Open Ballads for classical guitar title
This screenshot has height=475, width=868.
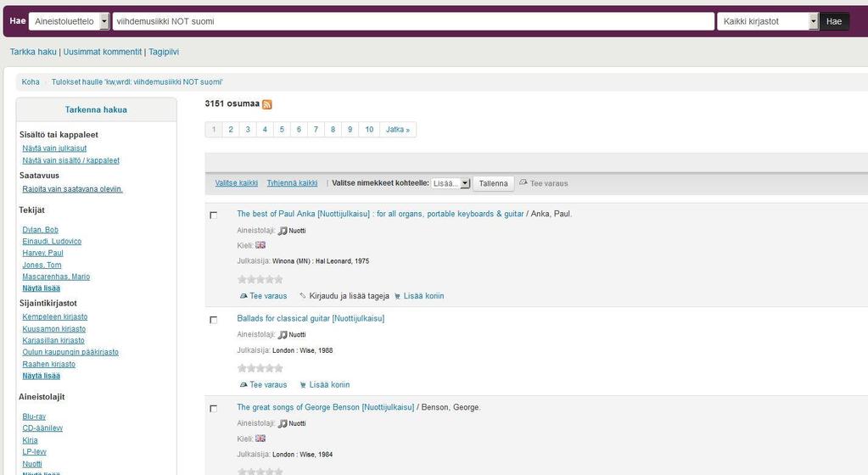tap(311, 318)
